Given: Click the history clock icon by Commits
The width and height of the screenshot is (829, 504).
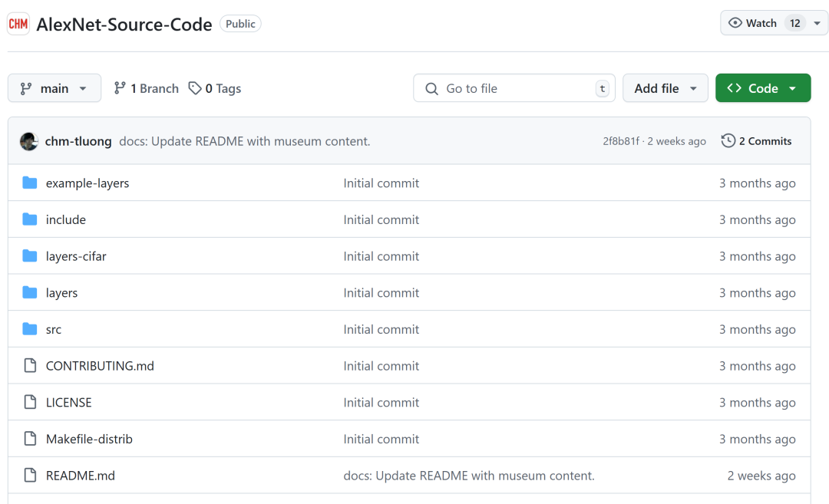Looking at the screenshot, I should tap(728, 140).
